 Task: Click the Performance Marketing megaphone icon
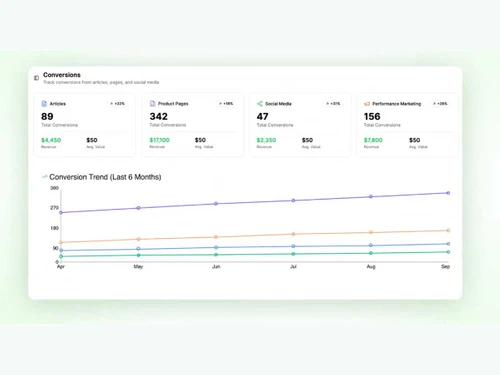(x=367, y=104)
